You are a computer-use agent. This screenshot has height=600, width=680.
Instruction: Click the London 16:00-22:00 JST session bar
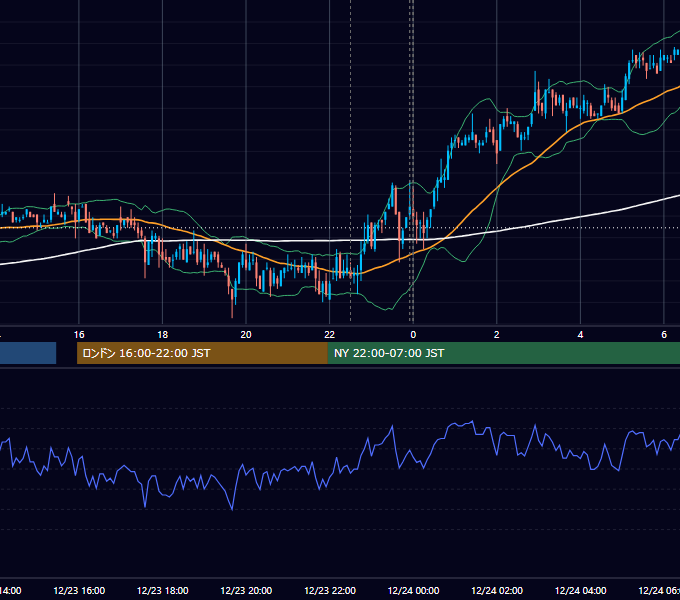pyautogui.click(x=202, y=353)
